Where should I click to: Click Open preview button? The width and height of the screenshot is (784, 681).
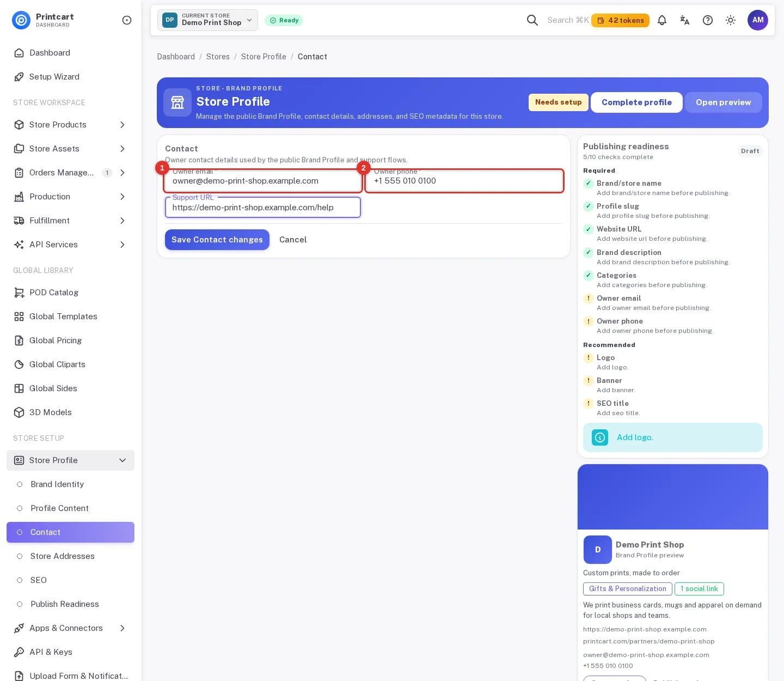[723, 102]
